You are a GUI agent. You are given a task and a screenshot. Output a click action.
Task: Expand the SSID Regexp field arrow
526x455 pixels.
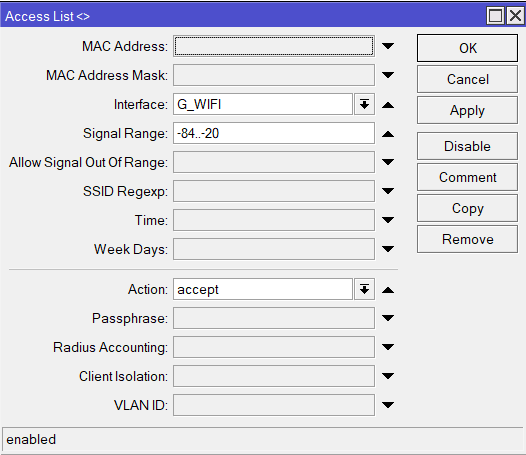click(x=388, y=191)
